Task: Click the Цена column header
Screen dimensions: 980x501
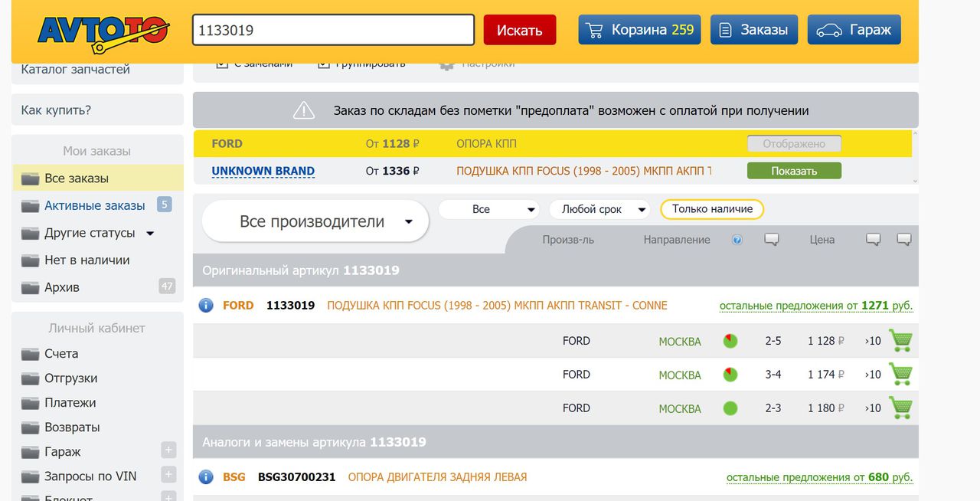Action: 822,240
